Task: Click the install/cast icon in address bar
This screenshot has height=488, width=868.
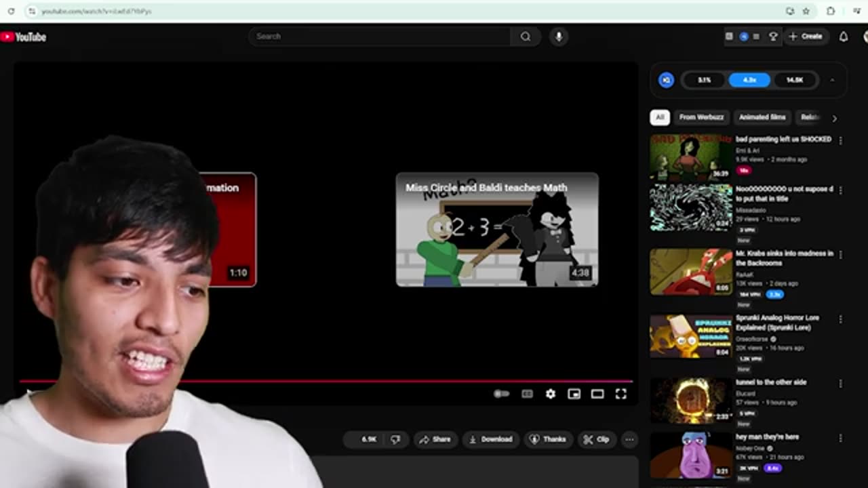Action: pyautogui.click(x=790, y=11)
